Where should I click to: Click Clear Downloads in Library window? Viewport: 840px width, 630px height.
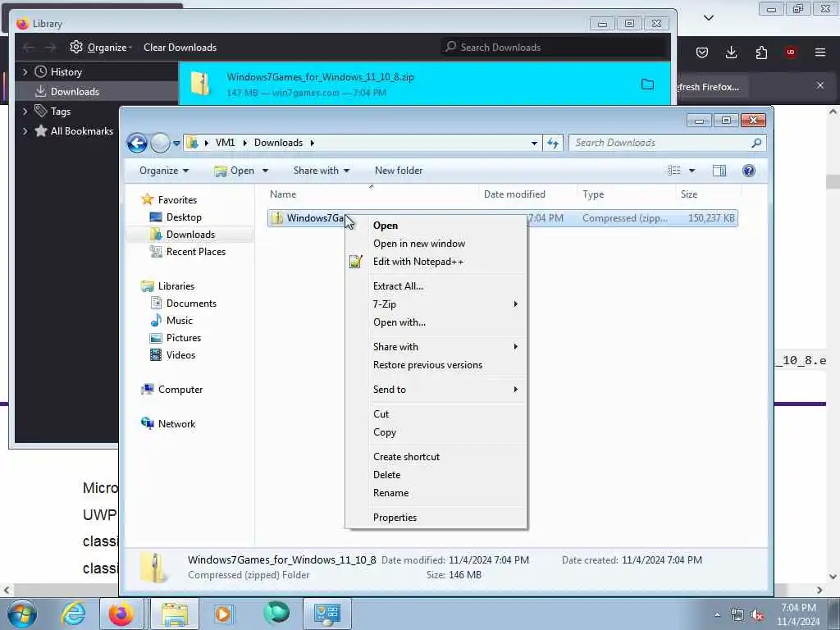(x=180, y=48)
